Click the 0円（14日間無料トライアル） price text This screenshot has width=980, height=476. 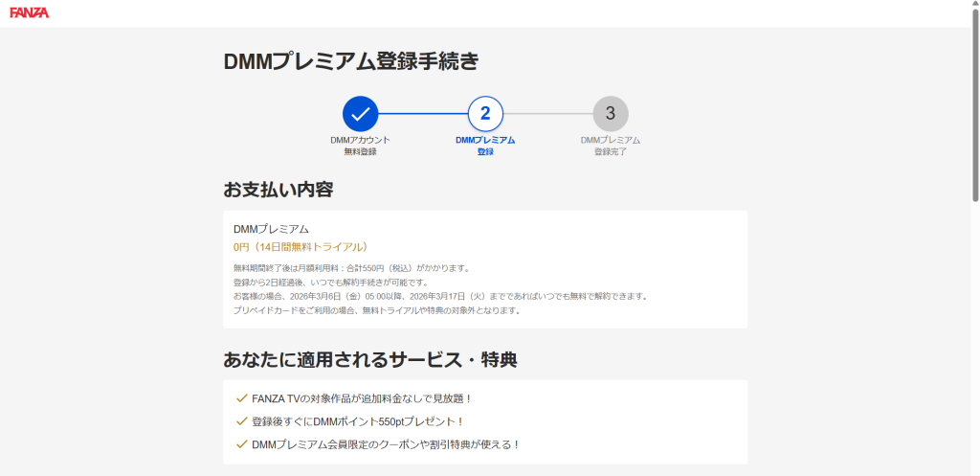pyautogui.click(x=301, y=247)
